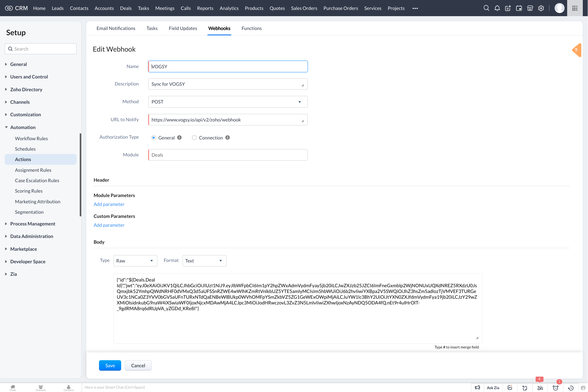
Task: Open the global search icon
Action: pos(486,8)
